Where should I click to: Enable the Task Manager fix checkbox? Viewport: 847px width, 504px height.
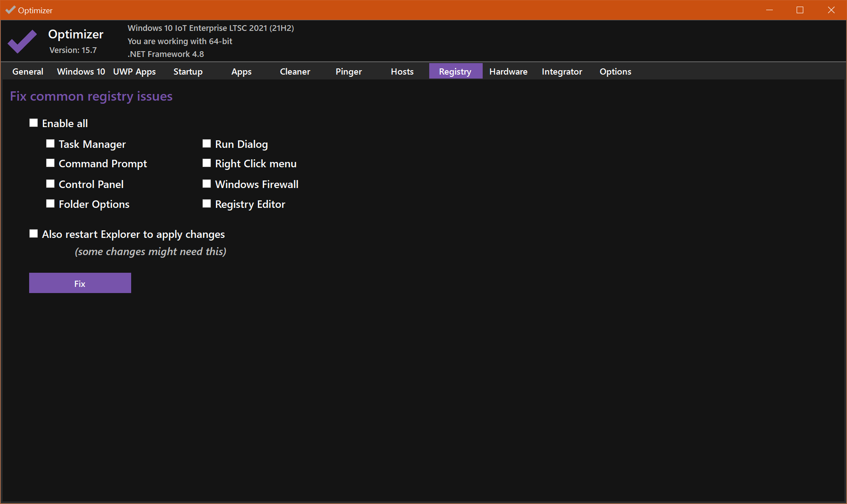(x=50, y=143)
